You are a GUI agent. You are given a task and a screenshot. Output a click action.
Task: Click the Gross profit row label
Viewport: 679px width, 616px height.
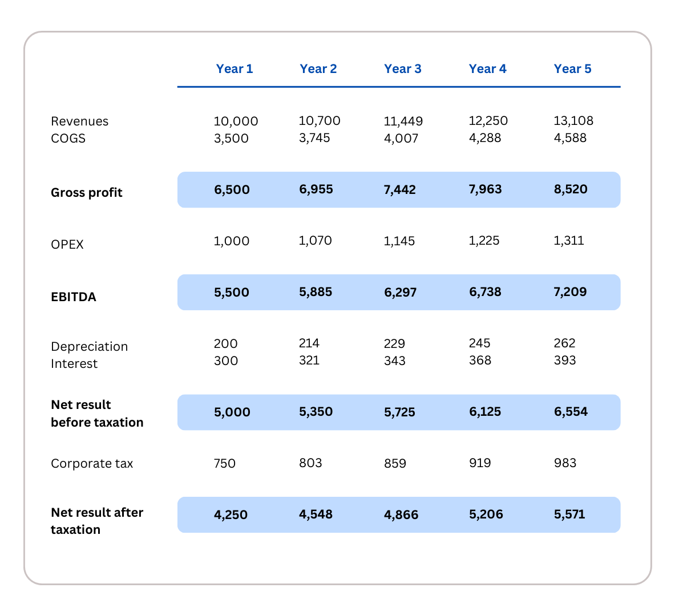click(x=87, y=193)
